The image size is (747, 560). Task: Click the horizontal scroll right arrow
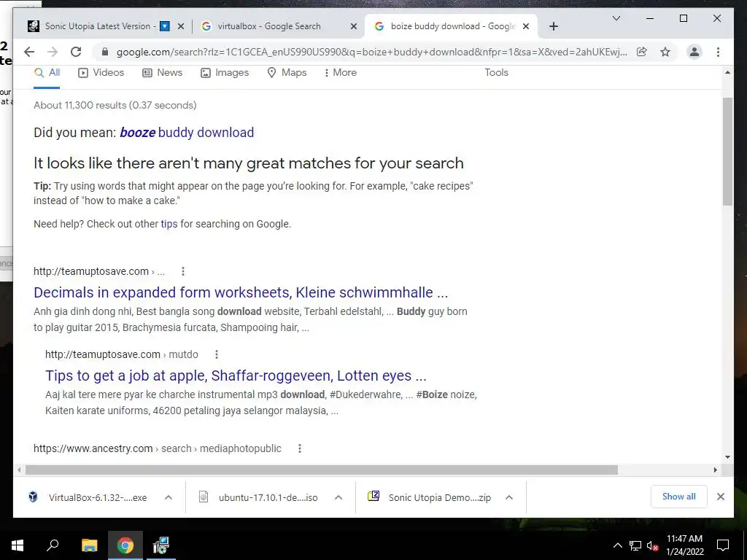(x=715, y=470)
